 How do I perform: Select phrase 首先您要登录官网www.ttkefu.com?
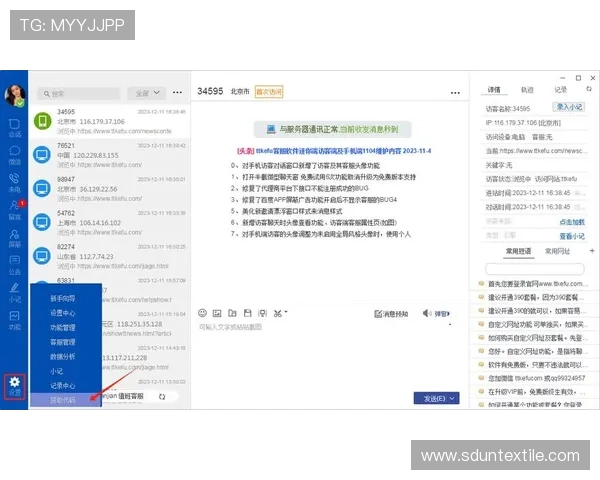[x=534, y=284]
